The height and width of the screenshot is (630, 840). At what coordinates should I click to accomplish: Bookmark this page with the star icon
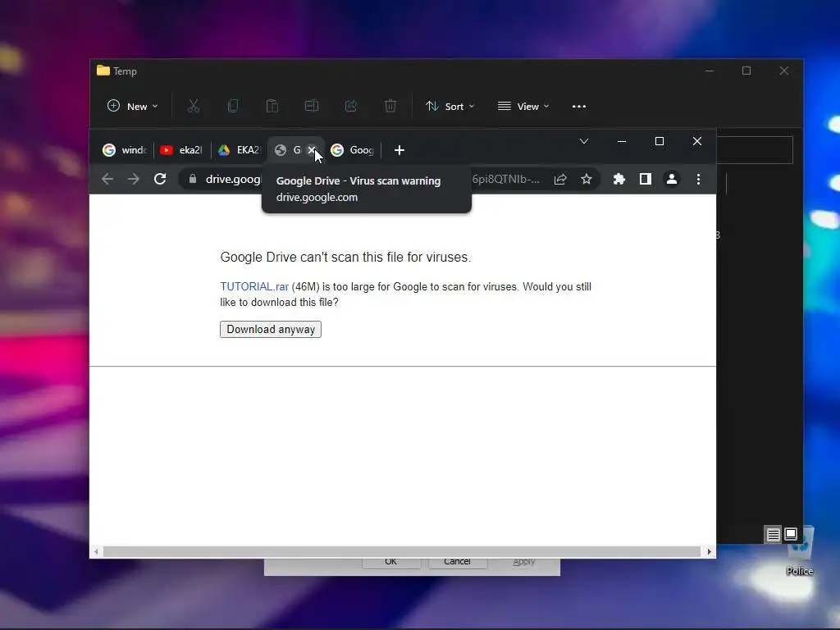pos(587,179)
